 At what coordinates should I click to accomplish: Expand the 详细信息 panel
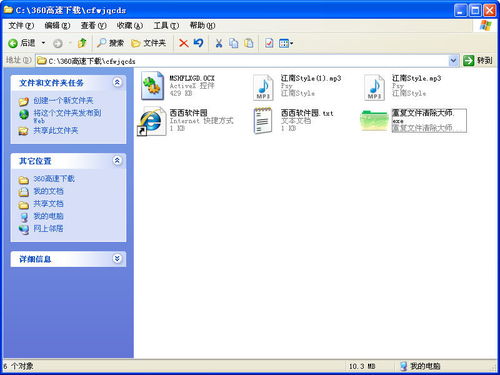[117, 258]
